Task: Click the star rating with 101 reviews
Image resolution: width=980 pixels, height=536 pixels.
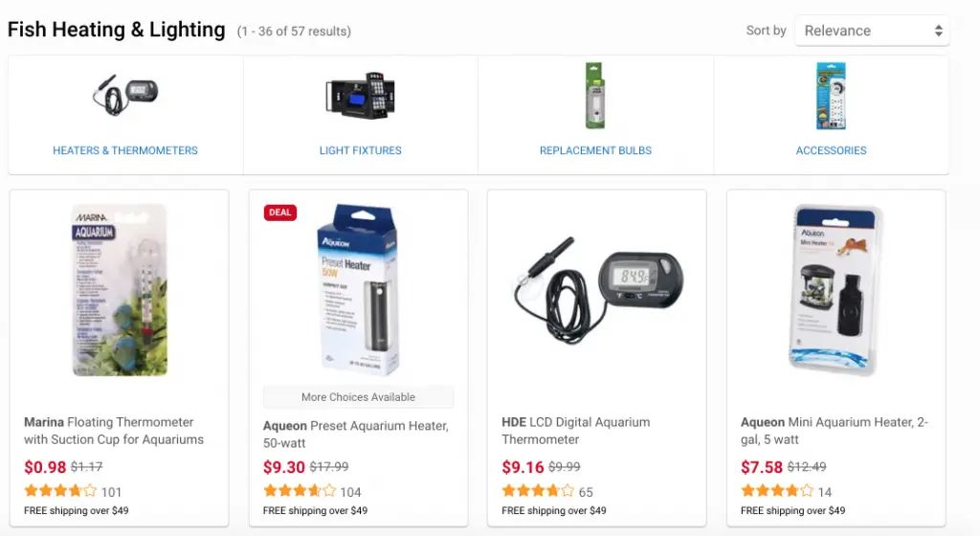Action: pos(60,492)
